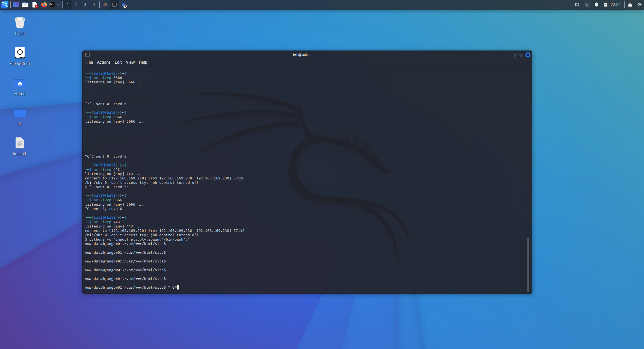The width and height of the screenshot is (644, 349).
Task: Select the terminal window button in taskbar
Action: coord(114,5)
